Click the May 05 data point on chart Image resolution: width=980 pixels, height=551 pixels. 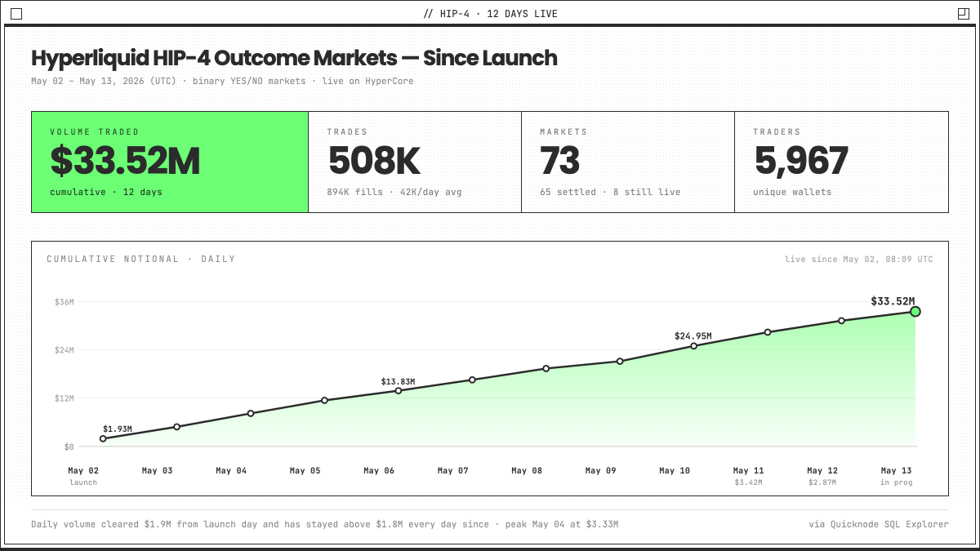point(324,400)
